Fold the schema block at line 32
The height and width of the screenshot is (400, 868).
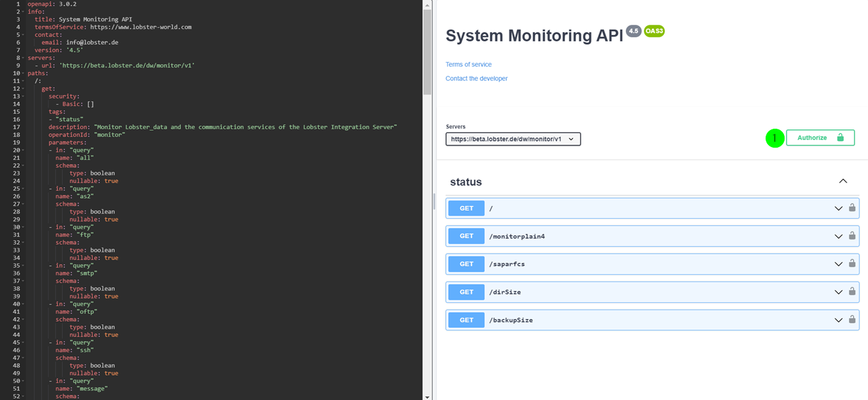[23, 243]
